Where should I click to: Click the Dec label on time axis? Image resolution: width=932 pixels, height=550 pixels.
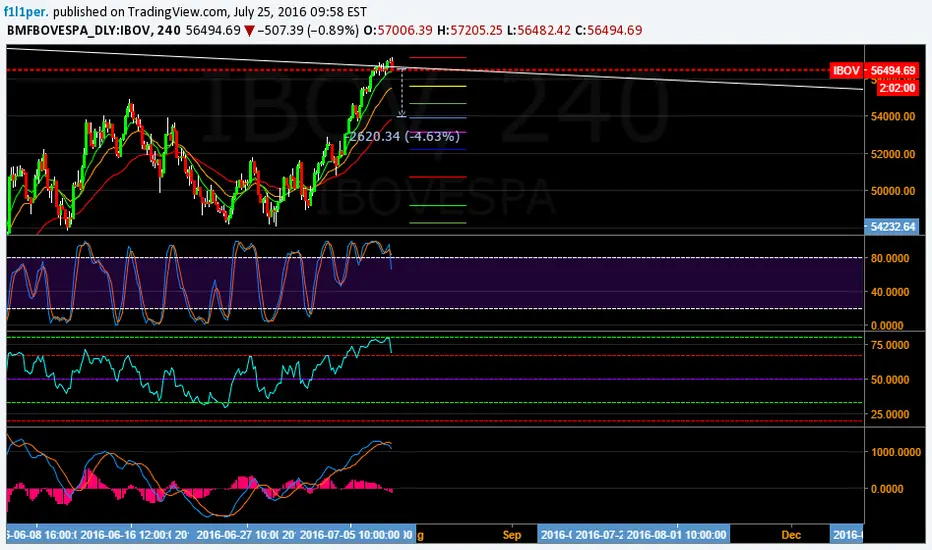(x=791, y=535)
